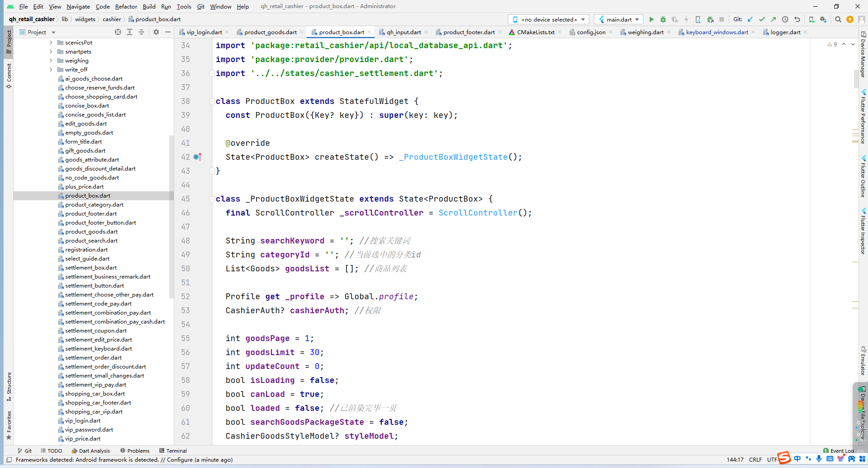Open the warnings count indicator
The width and height of the screenshot is (868, 468).
[x=832, y=44]
